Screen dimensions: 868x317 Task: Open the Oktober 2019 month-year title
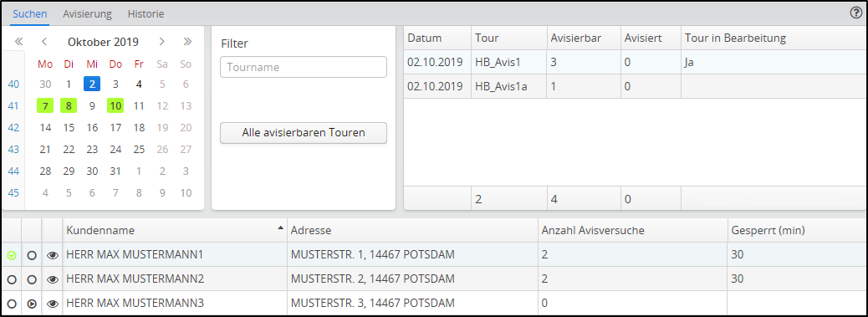click(x=103, y=42)
